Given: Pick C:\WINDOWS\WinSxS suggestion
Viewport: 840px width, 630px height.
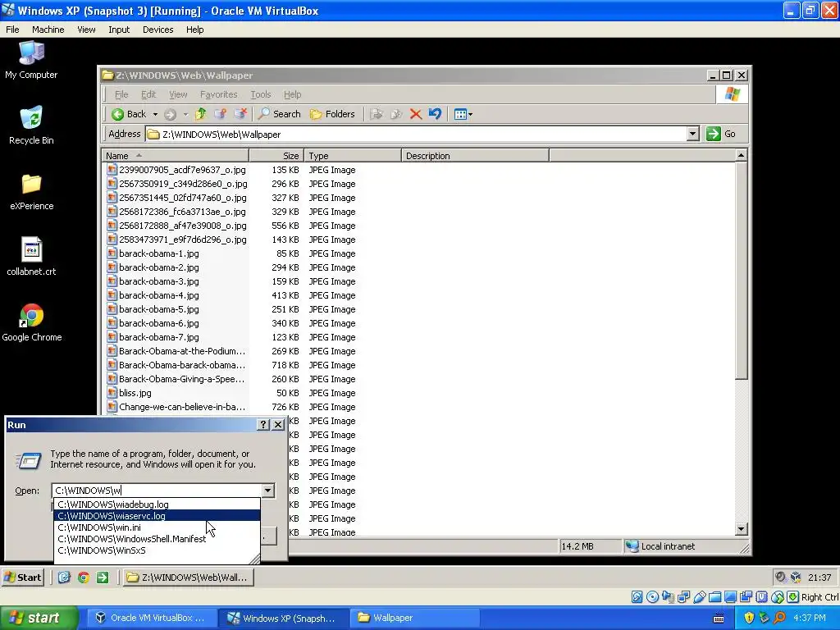Looking at the screenshot, I should pos(157,550).
